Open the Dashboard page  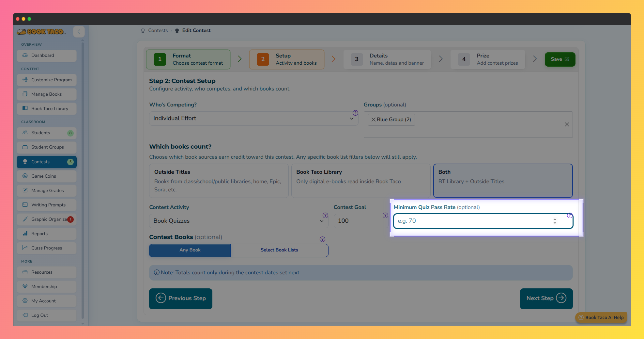tap(47, 56)
